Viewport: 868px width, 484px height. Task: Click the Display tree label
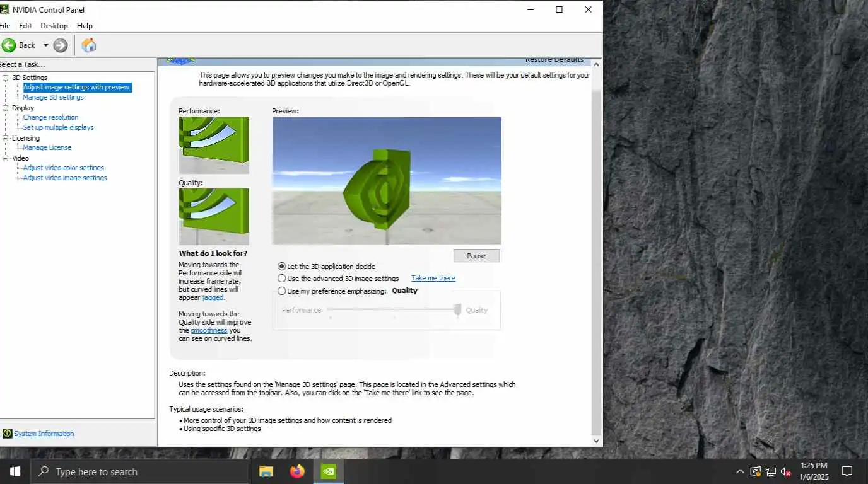tap(23, 108)
